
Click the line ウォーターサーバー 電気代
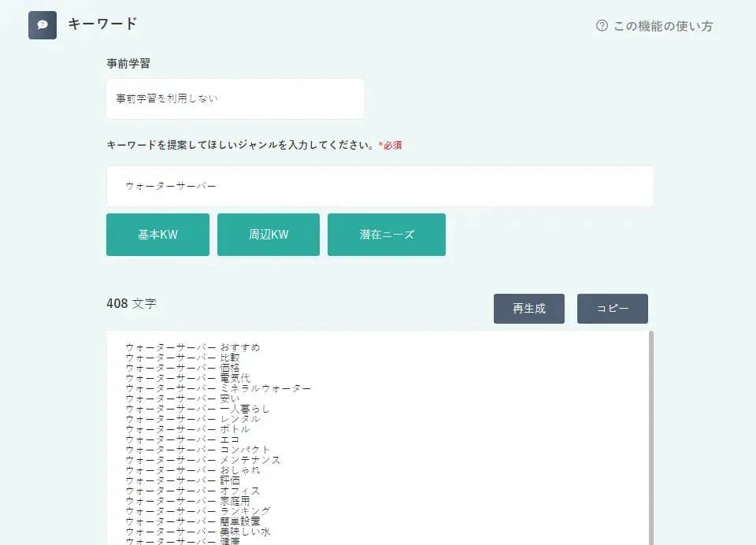pyautogui.click(x=188, y=378)
